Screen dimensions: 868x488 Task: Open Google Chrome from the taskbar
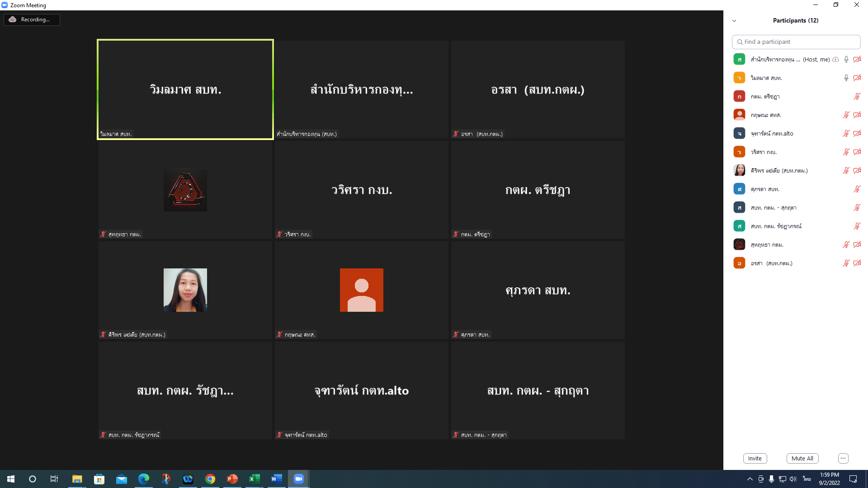click(x=210, y=479)
